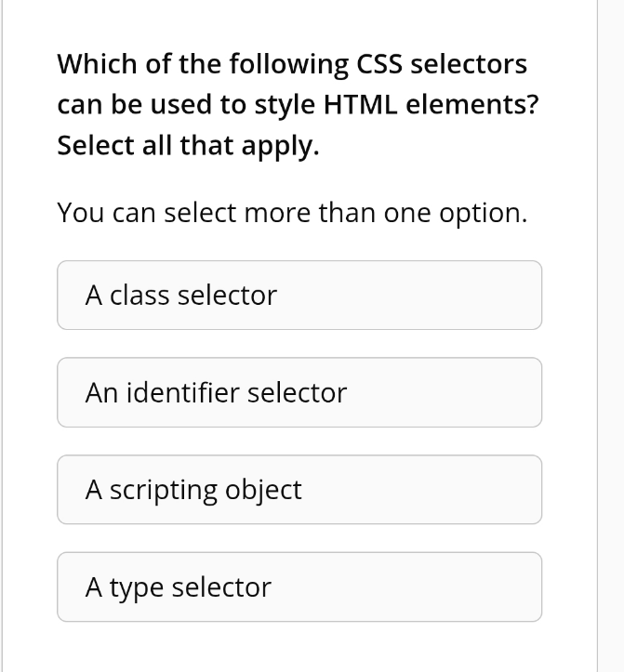Choose the first answer, "A class selector"
This screenshot has height=672, width=624.
point(299,296)
